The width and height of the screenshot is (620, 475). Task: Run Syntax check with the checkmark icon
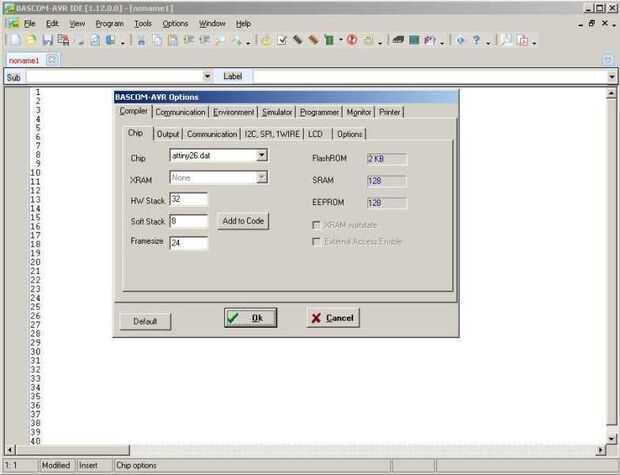(282, 40)
